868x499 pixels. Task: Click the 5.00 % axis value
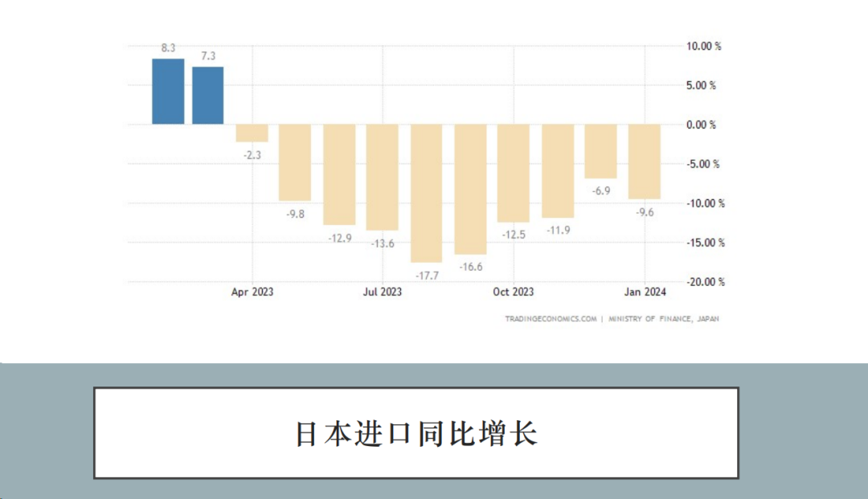click(x=701, y=86)
